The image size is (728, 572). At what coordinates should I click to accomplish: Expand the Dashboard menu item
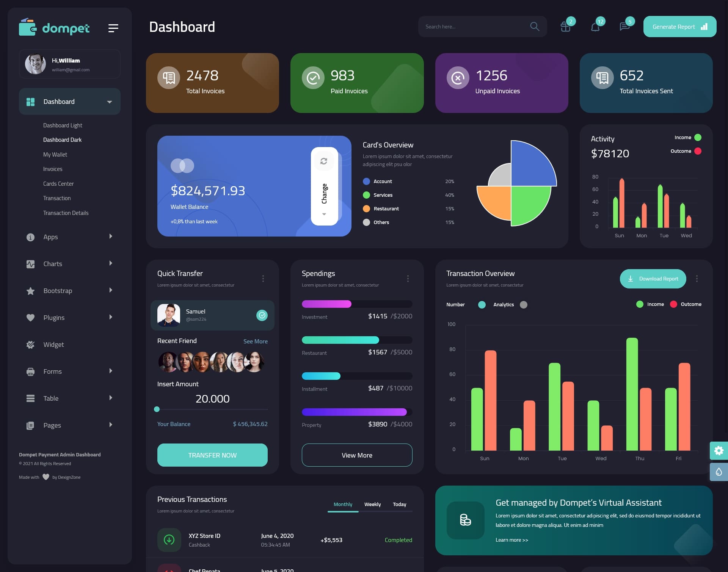click(x=109, y=101)
